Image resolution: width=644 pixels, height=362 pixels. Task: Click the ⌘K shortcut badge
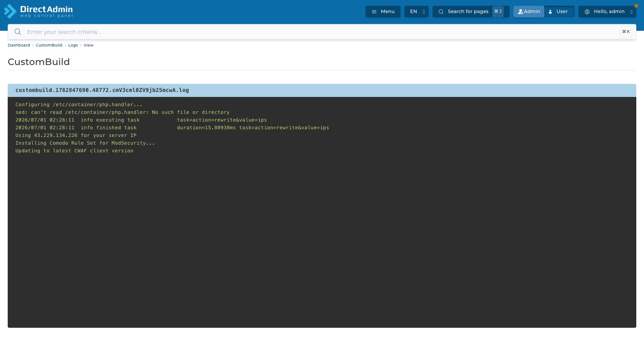pos(626,32)
